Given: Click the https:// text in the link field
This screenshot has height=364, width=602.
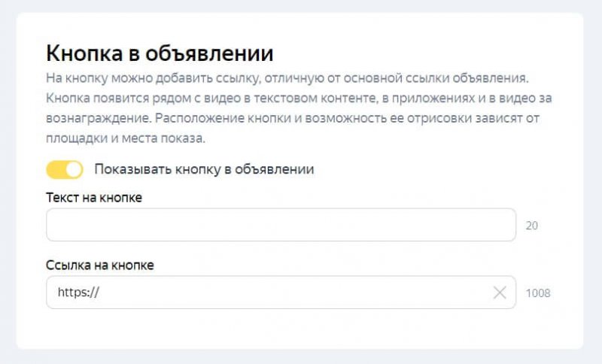Looking at the screenshot, I should 78,293.
